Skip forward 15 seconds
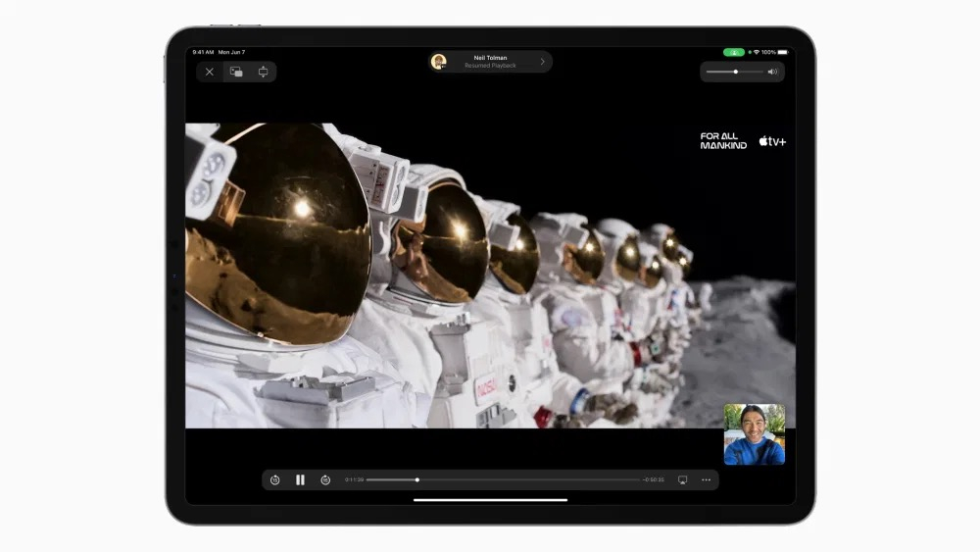This screenshot has height=552, width=980. point(325,479)
